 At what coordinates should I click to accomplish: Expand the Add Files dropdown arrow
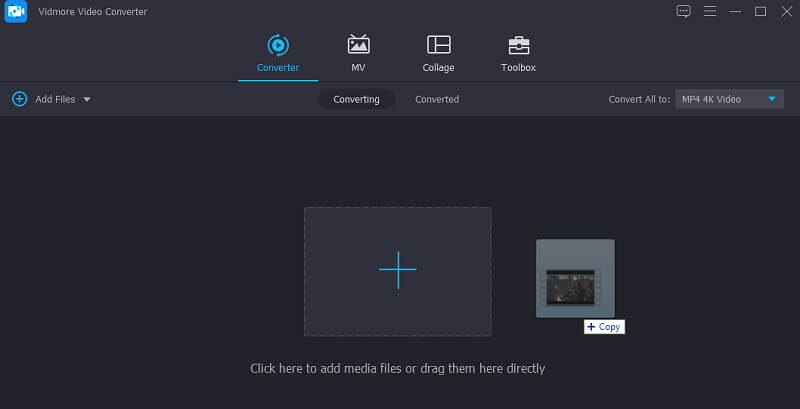coord(87,99)
